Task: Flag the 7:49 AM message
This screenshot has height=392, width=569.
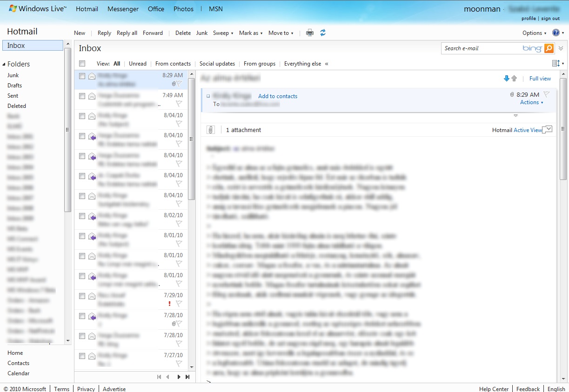Action: click(x=179, y=104)
